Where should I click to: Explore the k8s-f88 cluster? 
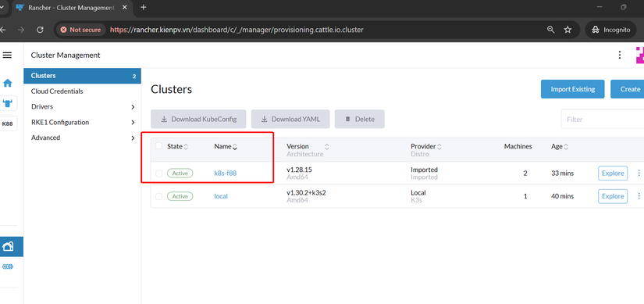(613, 173)
